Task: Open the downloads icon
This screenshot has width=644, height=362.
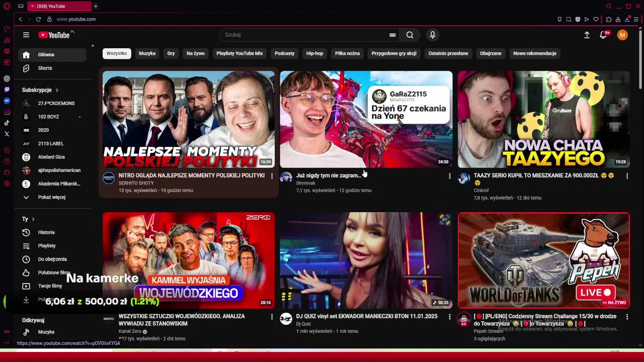Action: (x=627, y=19)
